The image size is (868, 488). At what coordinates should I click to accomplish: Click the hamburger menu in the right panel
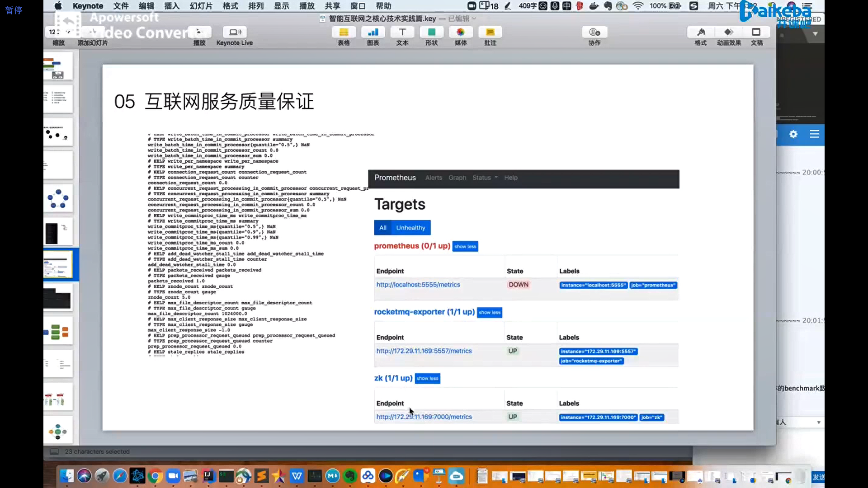coord(814,134)
